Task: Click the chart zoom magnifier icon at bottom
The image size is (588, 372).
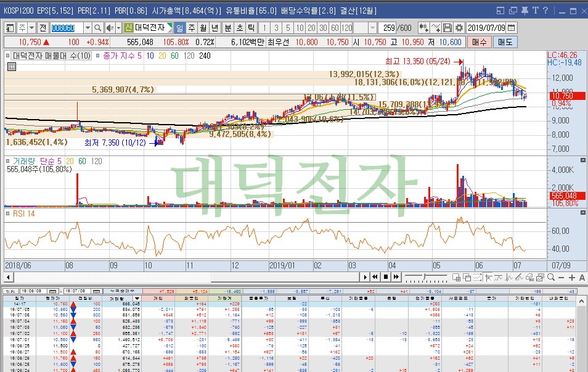Action: point(551,278)
